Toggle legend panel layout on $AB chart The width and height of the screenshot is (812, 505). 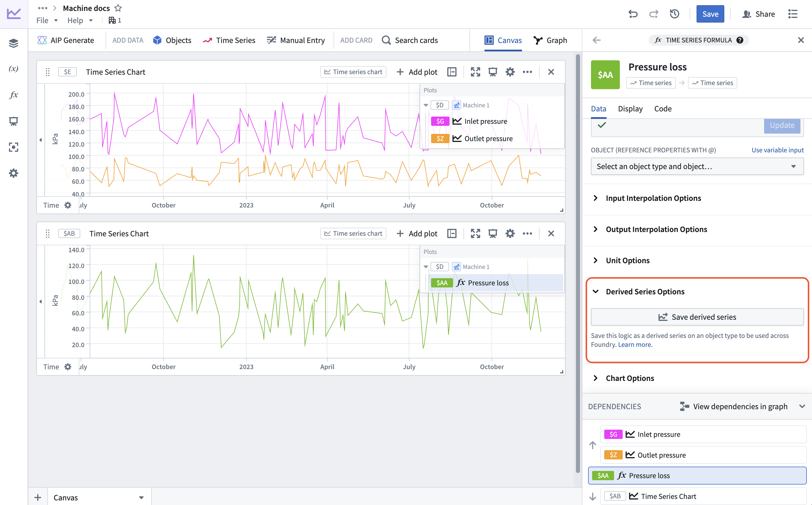coord(452,233)
